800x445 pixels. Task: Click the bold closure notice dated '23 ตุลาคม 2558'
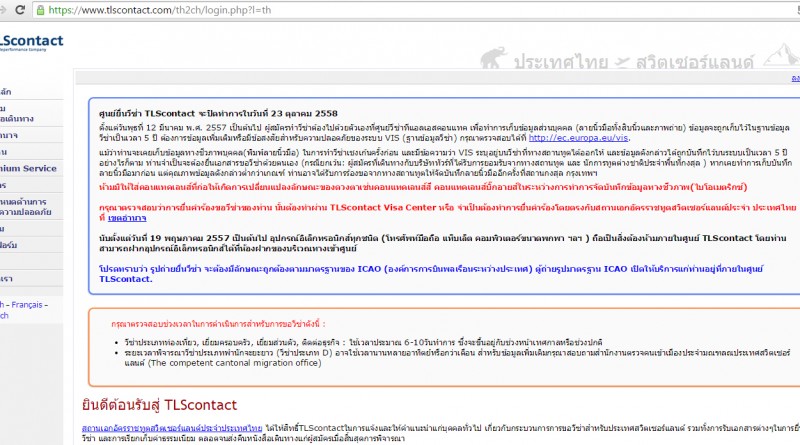point(218,113)
